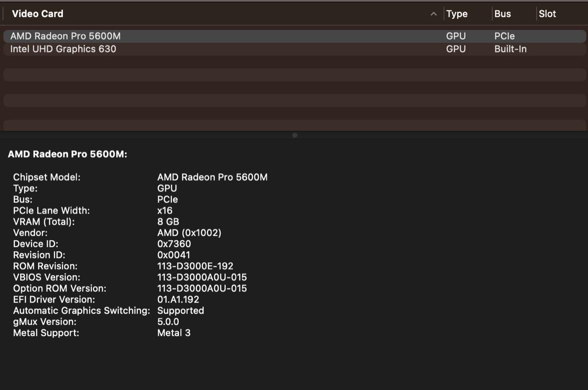Click the Revision ID label
The image size is (588, 390).
39,255
